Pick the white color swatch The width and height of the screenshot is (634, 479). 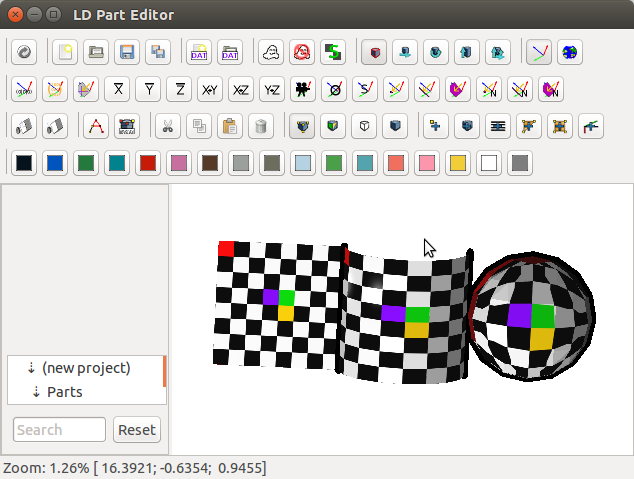pos(489,163)
